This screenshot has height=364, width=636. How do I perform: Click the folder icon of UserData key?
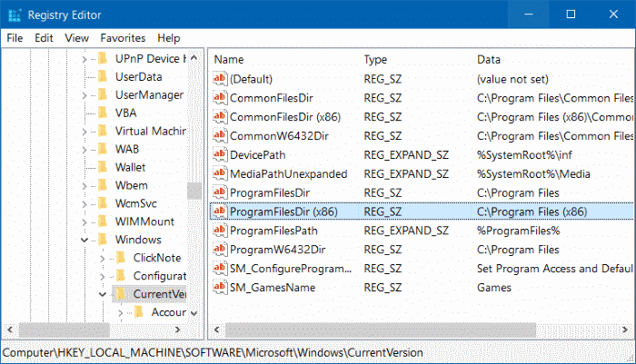click(x=103, y=76)
